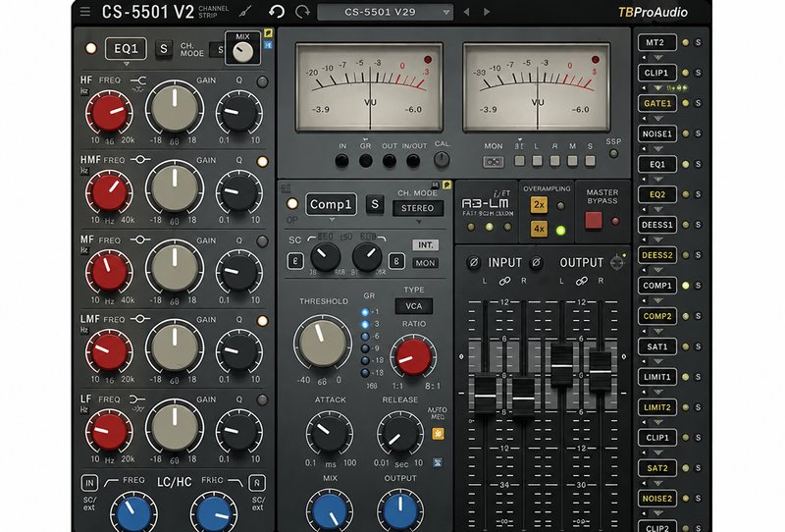Invert INPUT phase with the left Ø icon
785x532 pixels.
coord(473,262)
